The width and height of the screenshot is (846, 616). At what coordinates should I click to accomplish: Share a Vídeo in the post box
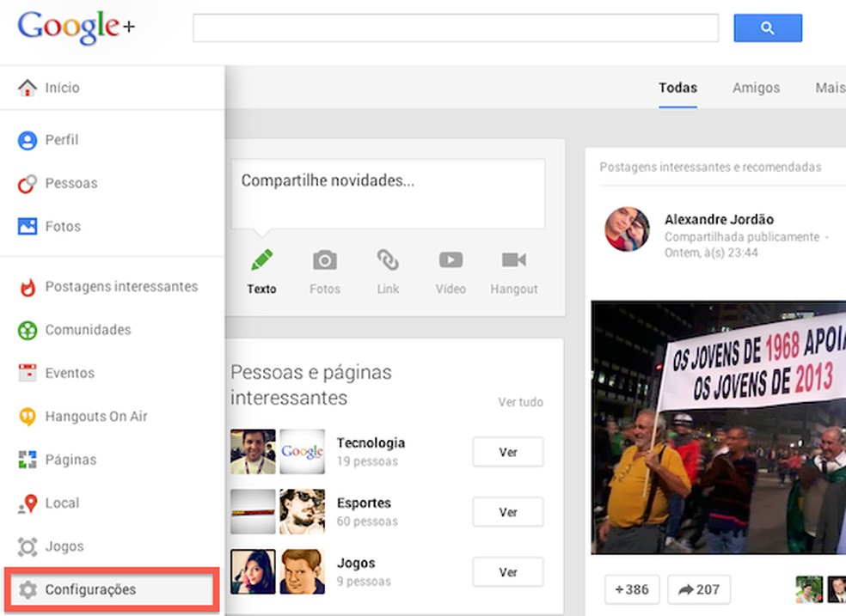[x=450, y=271]
